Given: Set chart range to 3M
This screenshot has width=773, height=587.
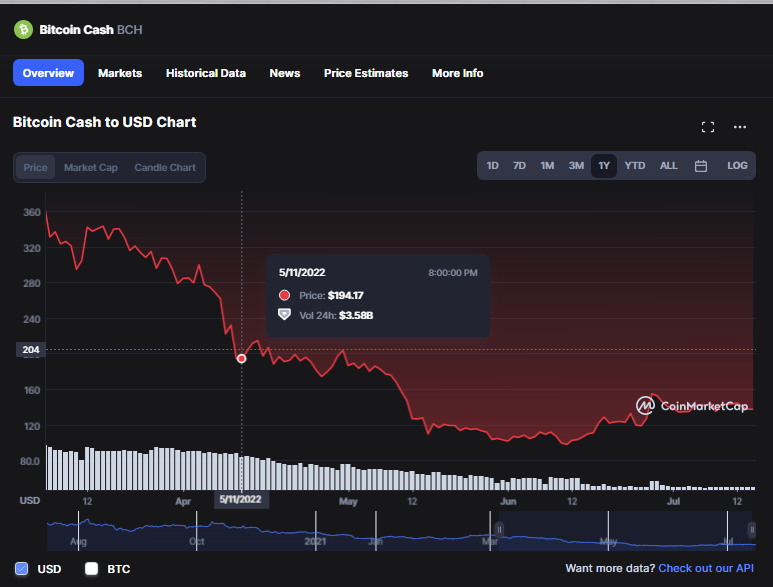Looking at the screenshot, I should tap(576, 166).
